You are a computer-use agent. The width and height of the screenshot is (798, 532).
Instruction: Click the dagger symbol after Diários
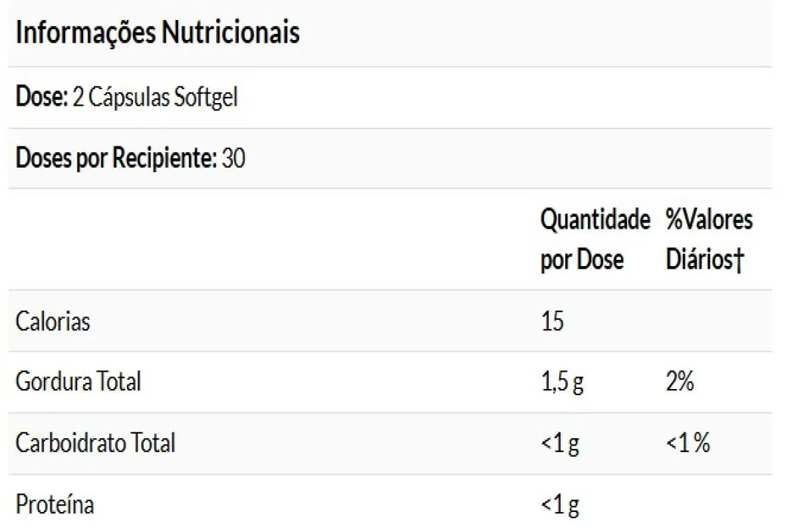pyautogui.click(x=736, y=261)
